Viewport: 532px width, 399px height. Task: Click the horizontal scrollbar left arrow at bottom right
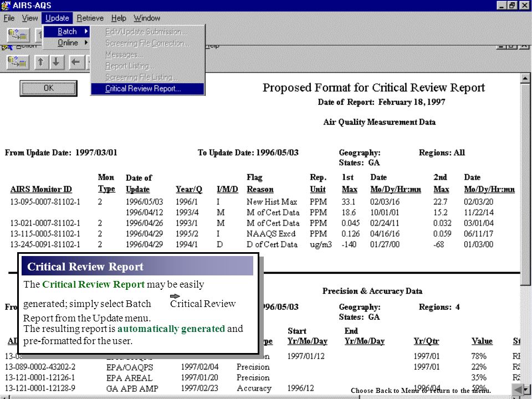tap(517, 390)
